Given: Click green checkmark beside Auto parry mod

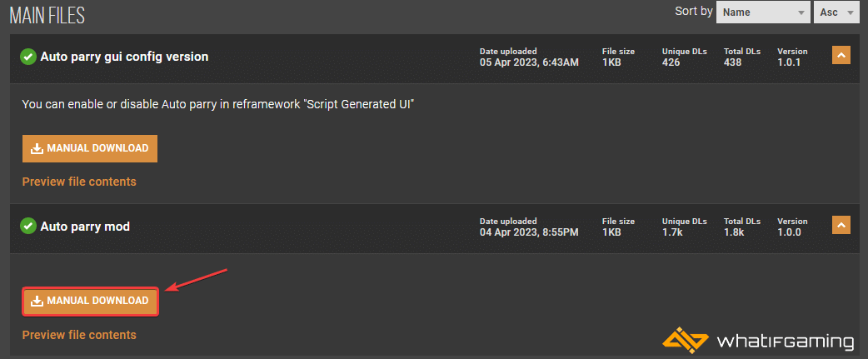Looking at the screenshot, I should pos(28,227).
